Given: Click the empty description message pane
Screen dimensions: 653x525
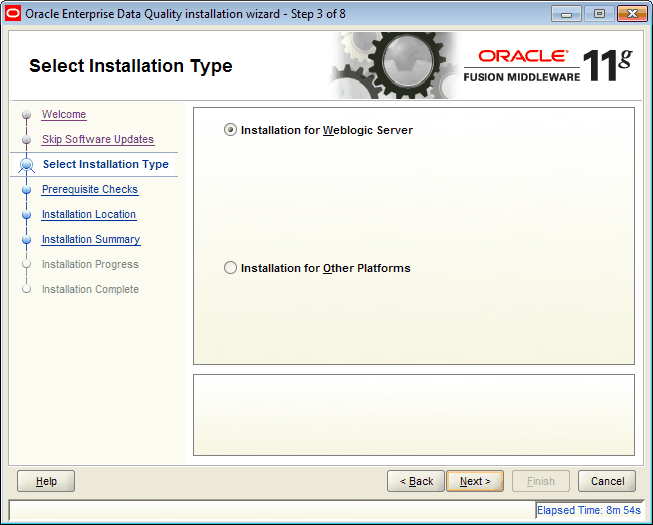Looking at the screenshot, I should click(x=414, y=415).
